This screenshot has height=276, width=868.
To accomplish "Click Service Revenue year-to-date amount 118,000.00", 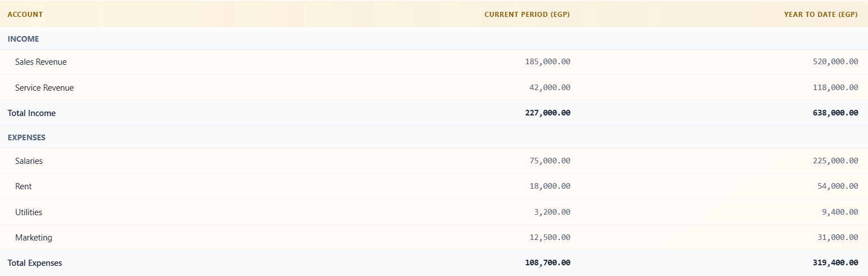I will click(x=835, y=88).
